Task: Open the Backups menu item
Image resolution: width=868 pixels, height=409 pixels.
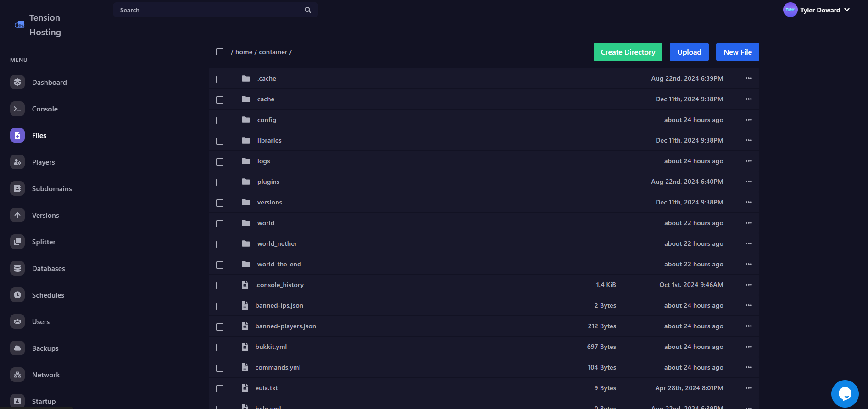Action: [x=45, y=348]
